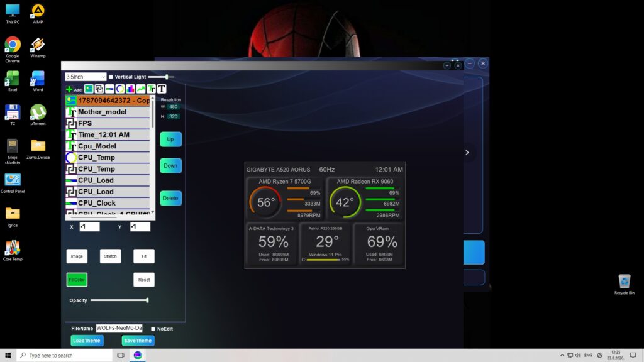Open Excel desktop shortcut
644x362 pixels.
pyautogui.click(x=13, y=81)
